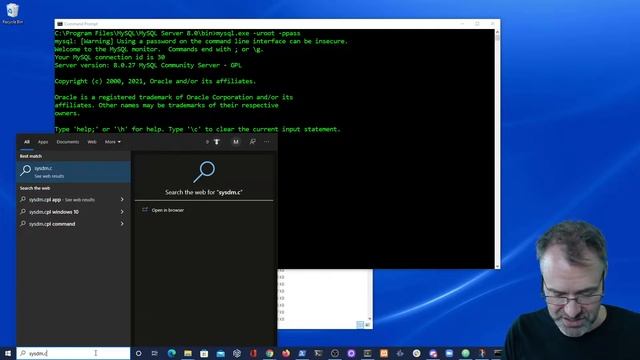This screenshot has width=640, height=360.
Task: Maximize the Command Prompt window
Action: tap(477, 24)
